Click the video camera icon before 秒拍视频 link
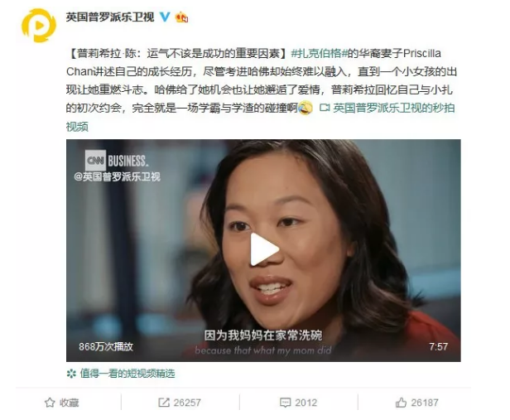 [x=325, y=108]
